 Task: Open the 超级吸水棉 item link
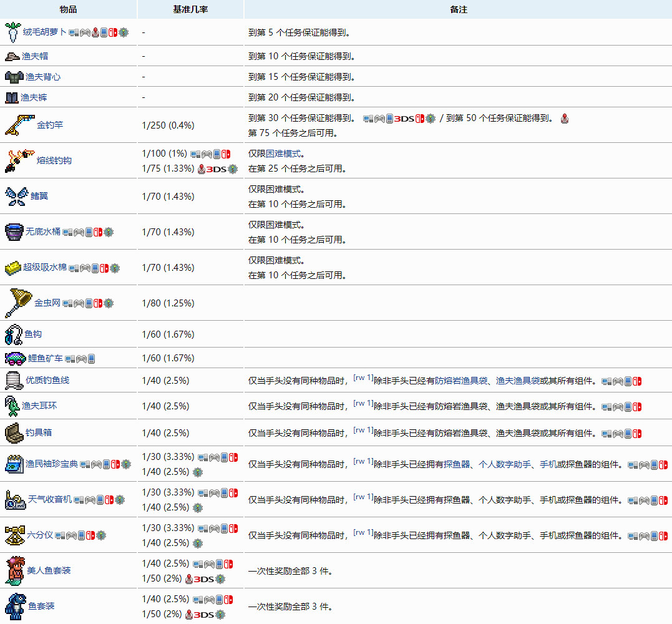pyautogui.click(x=44, y=268)
